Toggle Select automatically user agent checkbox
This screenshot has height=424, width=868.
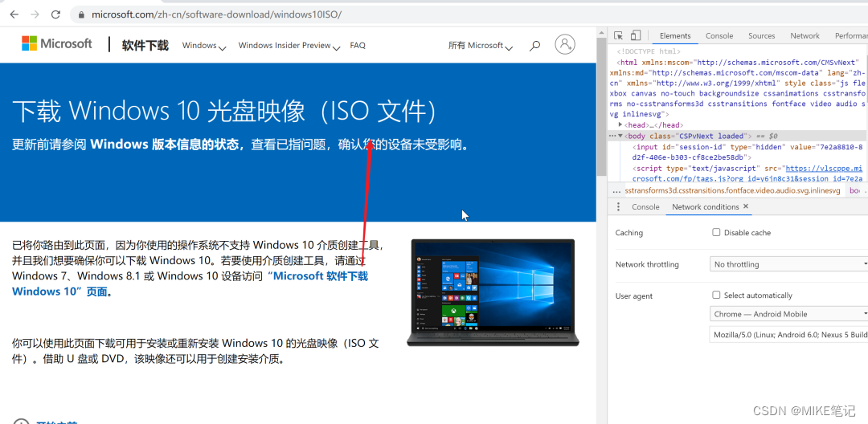pyautogui.click(x=716, y=296)
